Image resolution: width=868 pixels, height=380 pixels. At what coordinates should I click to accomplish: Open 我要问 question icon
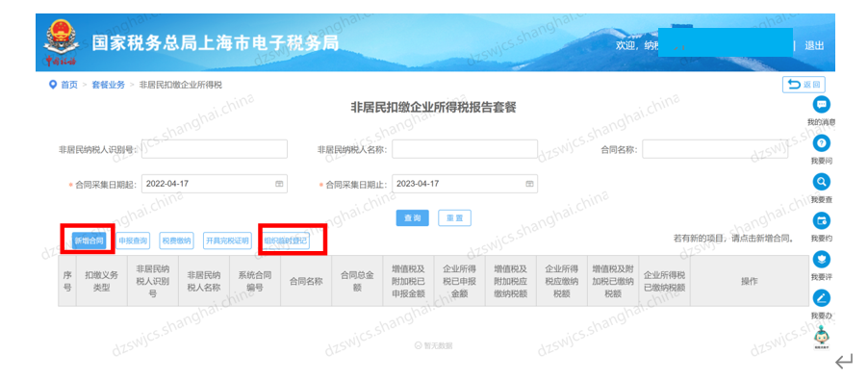click(822, 143)
